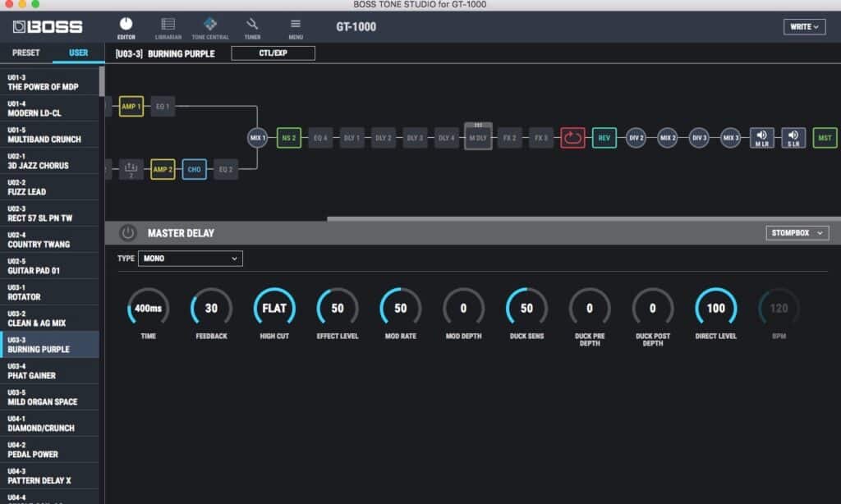Viewport: 841px width, 504px height.
Task: Open the Librarian view
Action: tap(168, 29)
